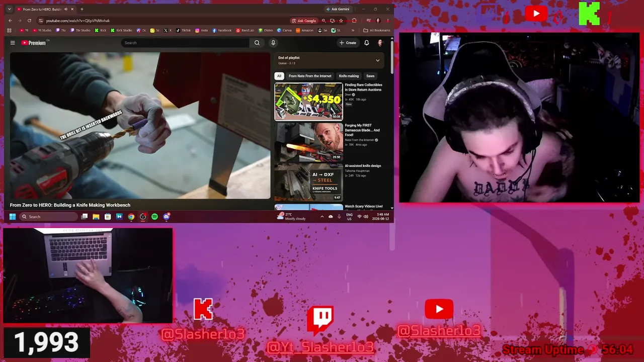
Task: Open the Facebook bookmark
Action: (222, 30)
